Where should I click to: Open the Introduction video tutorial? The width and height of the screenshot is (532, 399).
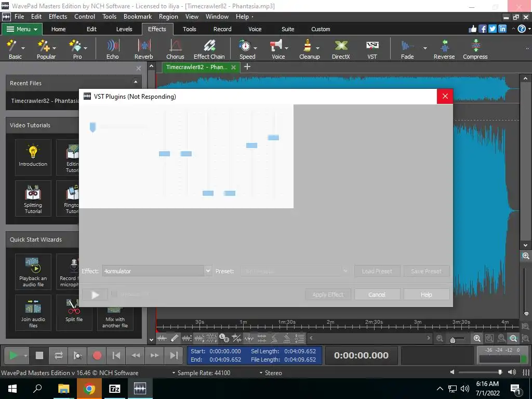click(x=33, y=157)
